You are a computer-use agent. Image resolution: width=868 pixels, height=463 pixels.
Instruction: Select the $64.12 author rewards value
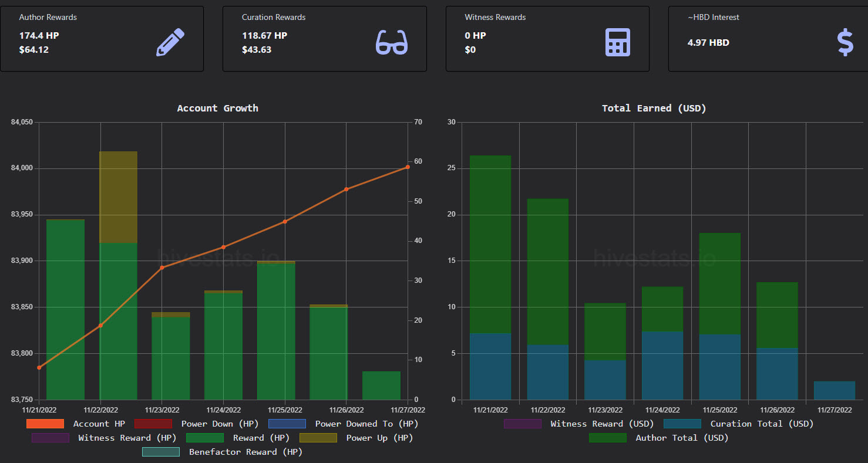[x=34, y=49]
